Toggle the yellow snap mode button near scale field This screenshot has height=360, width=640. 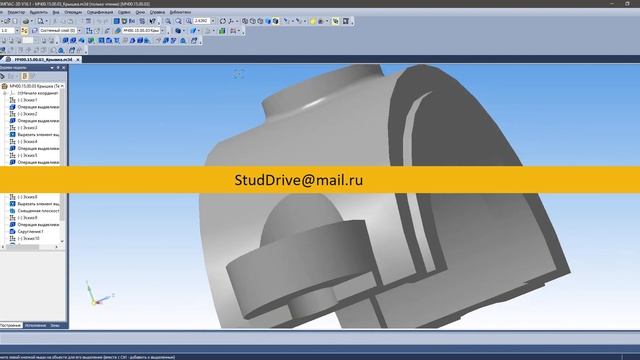pyautogui.click(x=24, y=31)
